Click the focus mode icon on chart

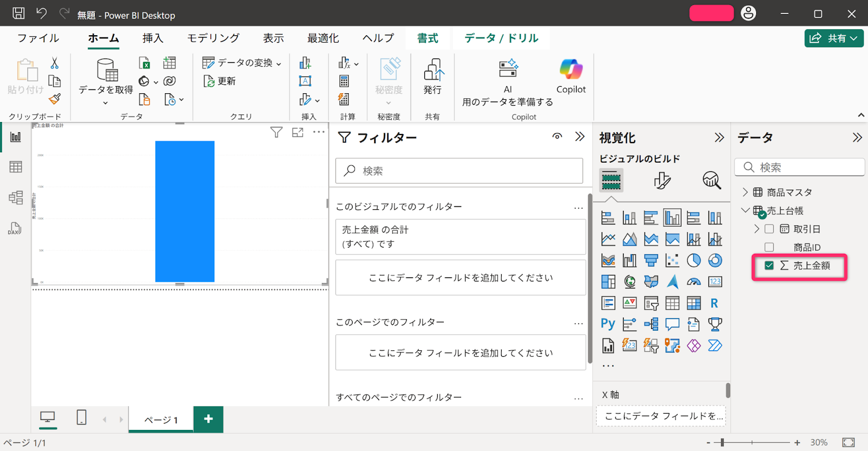[297, 132]
